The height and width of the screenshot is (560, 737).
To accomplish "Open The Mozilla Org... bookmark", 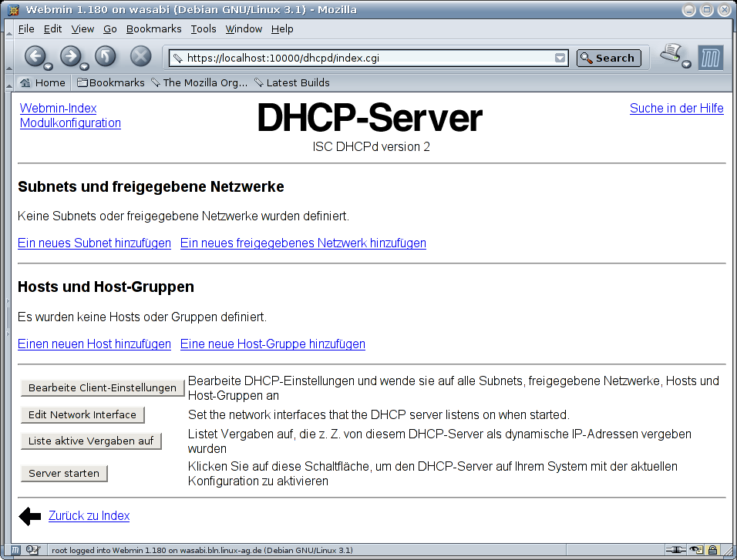I will click(x=200, y=82).
